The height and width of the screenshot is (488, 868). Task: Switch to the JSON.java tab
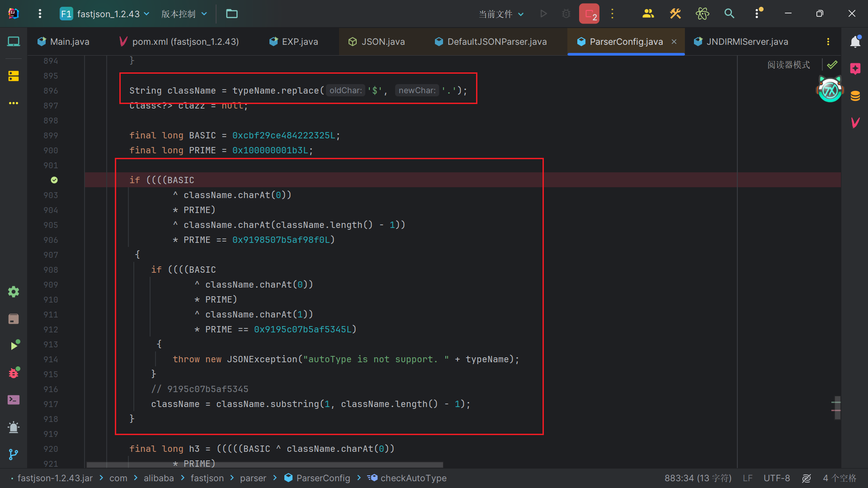(377, 42)
